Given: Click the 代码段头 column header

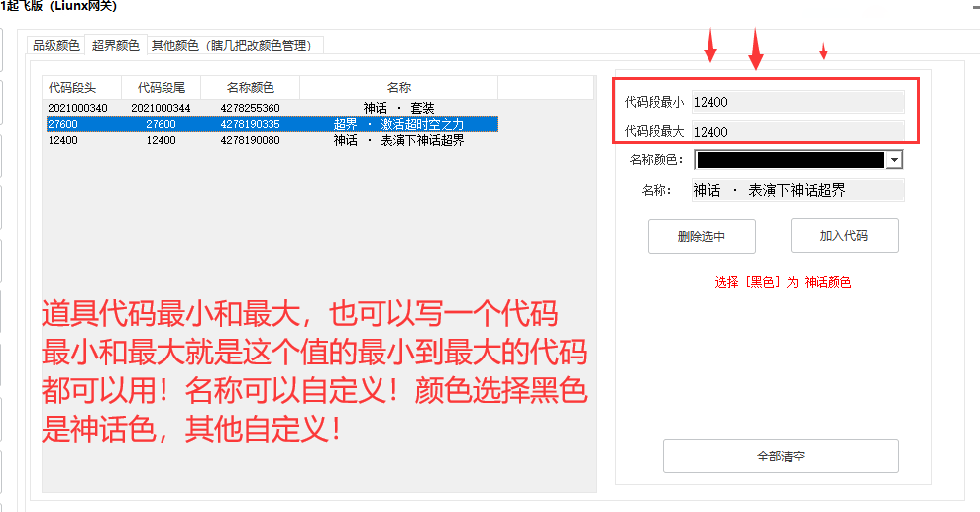Looking at the screenshot, I should pos(81,87).
